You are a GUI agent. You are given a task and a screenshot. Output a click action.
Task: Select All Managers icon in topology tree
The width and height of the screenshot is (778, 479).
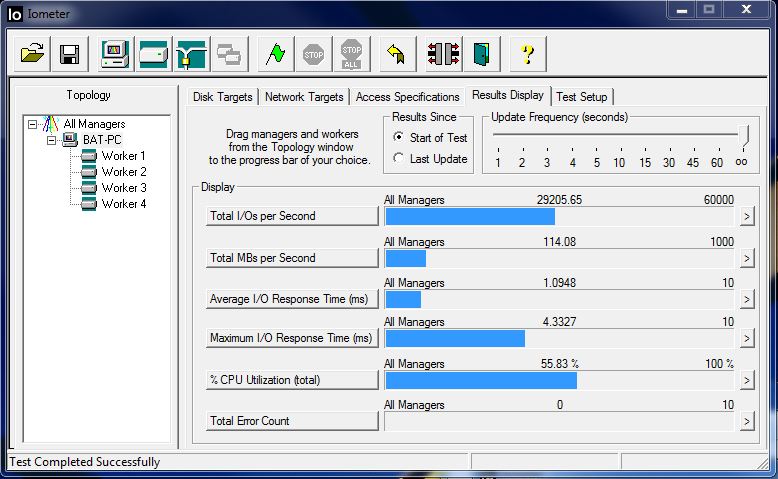coord(51,124)
